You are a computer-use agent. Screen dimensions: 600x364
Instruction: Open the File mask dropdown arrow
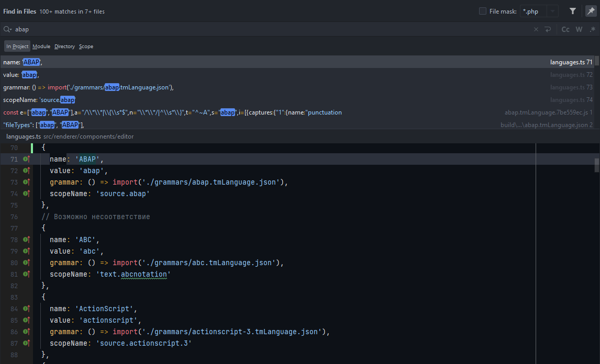tap(552, 12)
